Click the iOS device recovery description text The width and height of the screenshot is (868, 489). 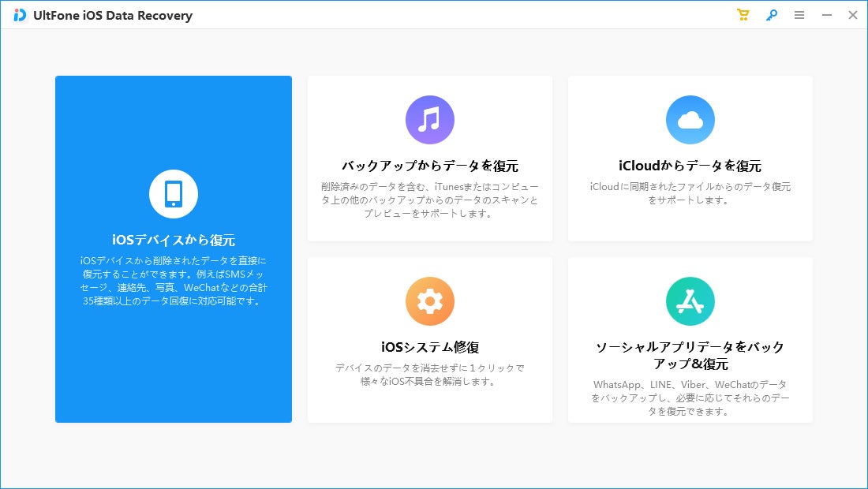174,281
